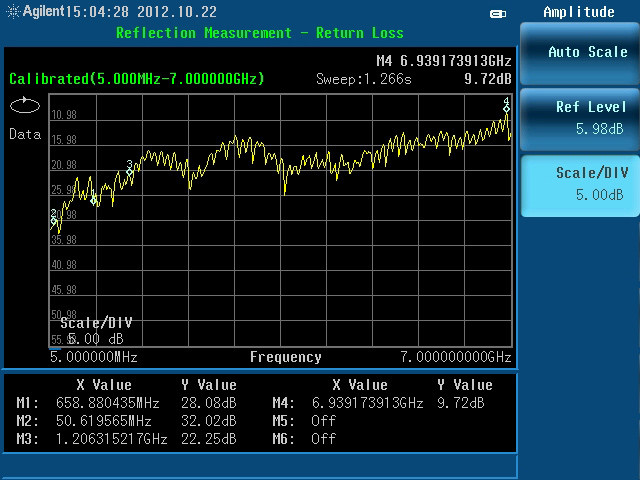Screen dimensions: 640x480
Task: Click the 5.000000MHz start frequency
Action: pyautogui.click(x=93, y=357)
